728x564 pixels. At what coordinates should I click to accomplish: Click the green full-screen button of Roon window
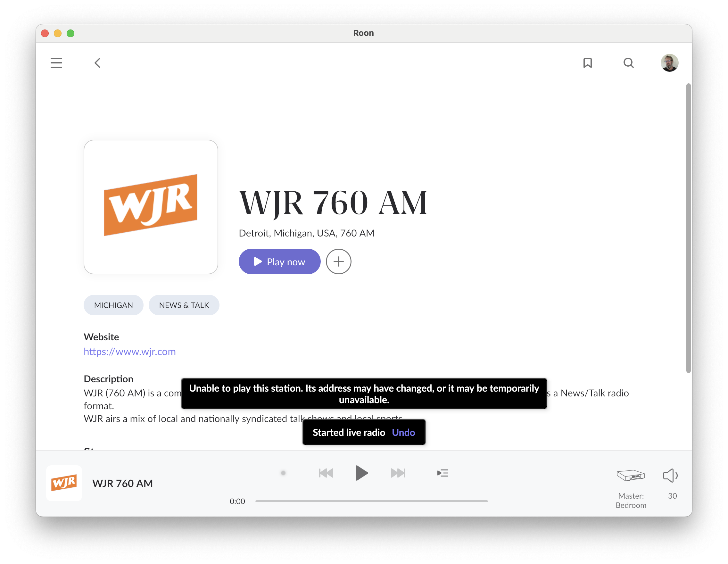[70, 33]
